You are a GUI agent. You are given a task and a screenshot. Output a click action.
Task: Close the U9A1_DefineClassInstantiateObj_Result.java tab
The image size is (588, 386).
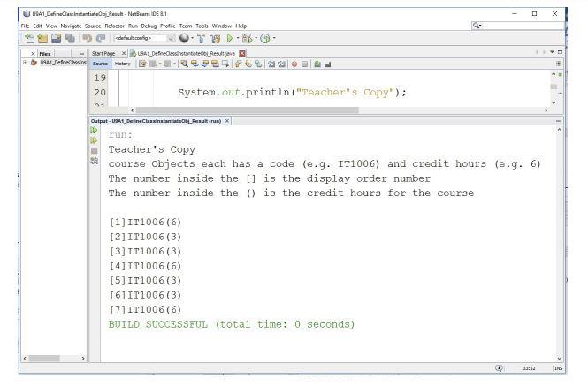242,53
